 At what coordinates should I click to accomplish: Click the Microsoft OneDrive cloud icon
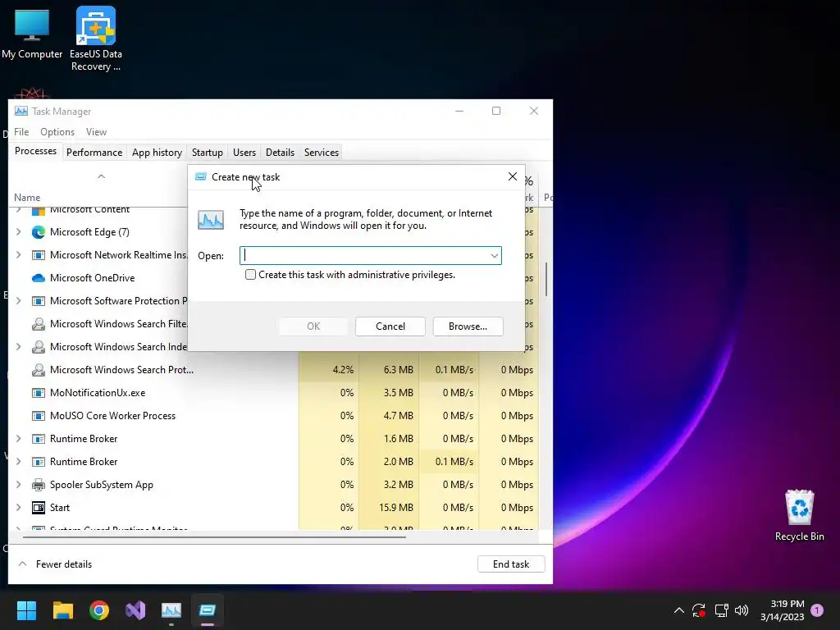pos(39,278)
